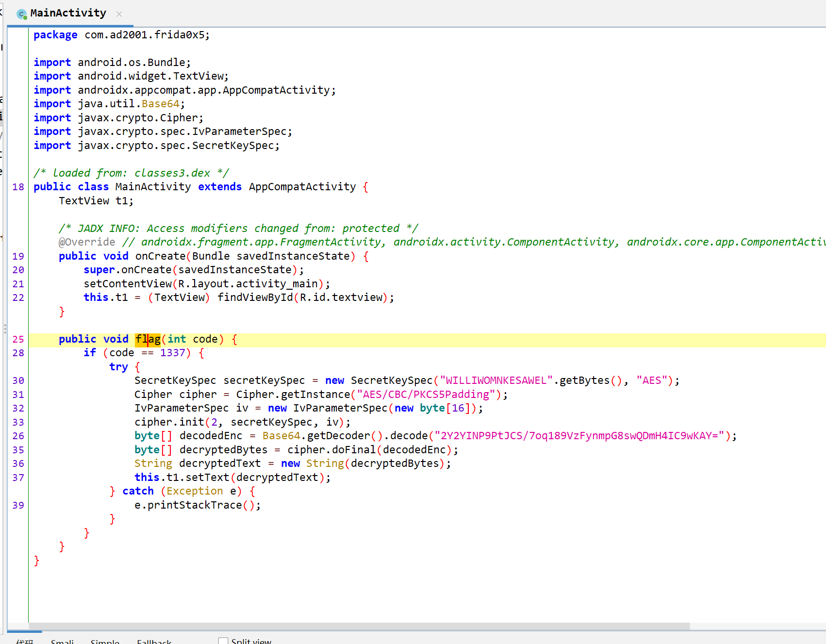826x644 pixels.
Task: Switch to the Smali view tab
Action: point(62,641)
